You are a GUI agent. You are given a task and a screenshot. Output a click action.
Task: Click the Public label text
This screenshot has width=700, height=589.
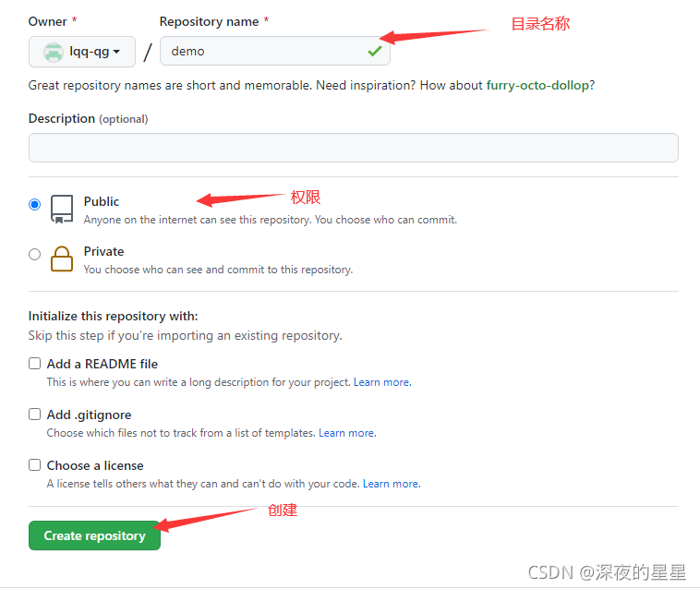102,201
